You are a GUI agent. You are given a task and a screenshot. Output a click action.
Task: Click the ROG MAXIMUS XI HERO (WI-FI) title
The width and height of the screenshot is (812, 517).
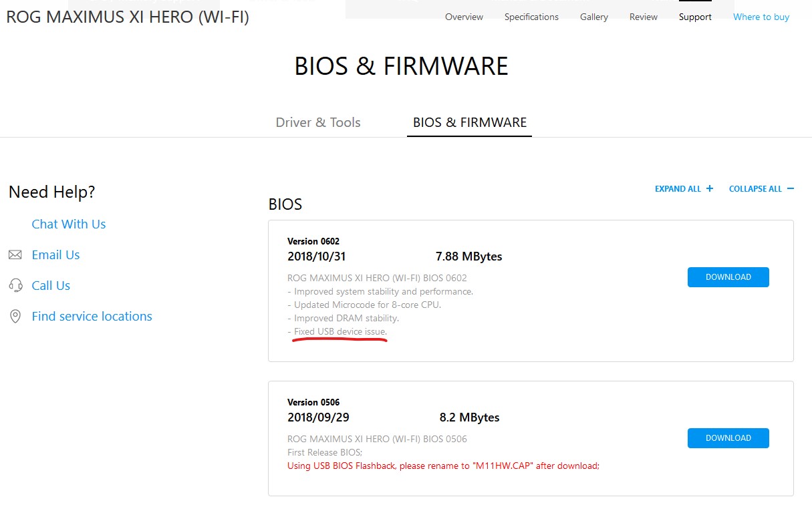[x=128, y=17]
